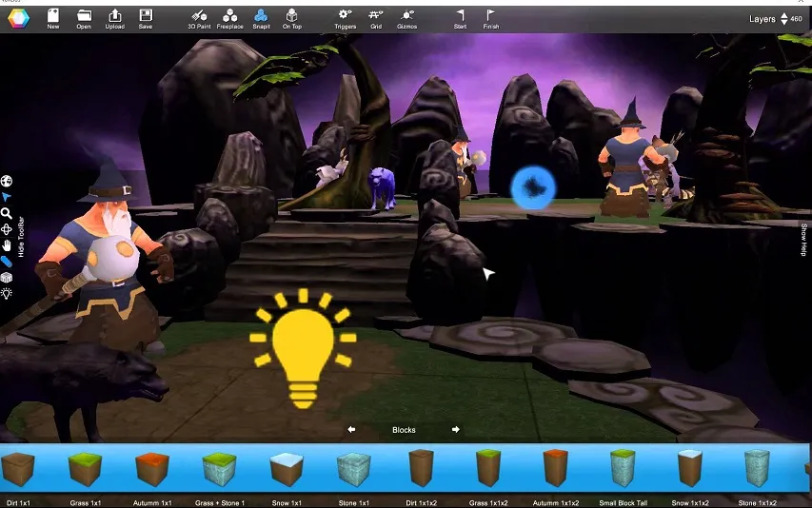The height and width of the screenshot is (508, 812).
Task: Select the orbit rotate view tool
Action: pos(7,229)
